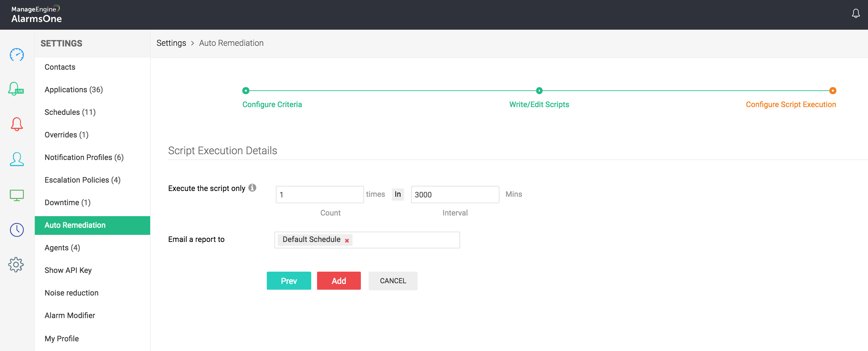Viewport: 868px width, 351px height.
Task: Click the Prev button
Action: click(289, 281)
